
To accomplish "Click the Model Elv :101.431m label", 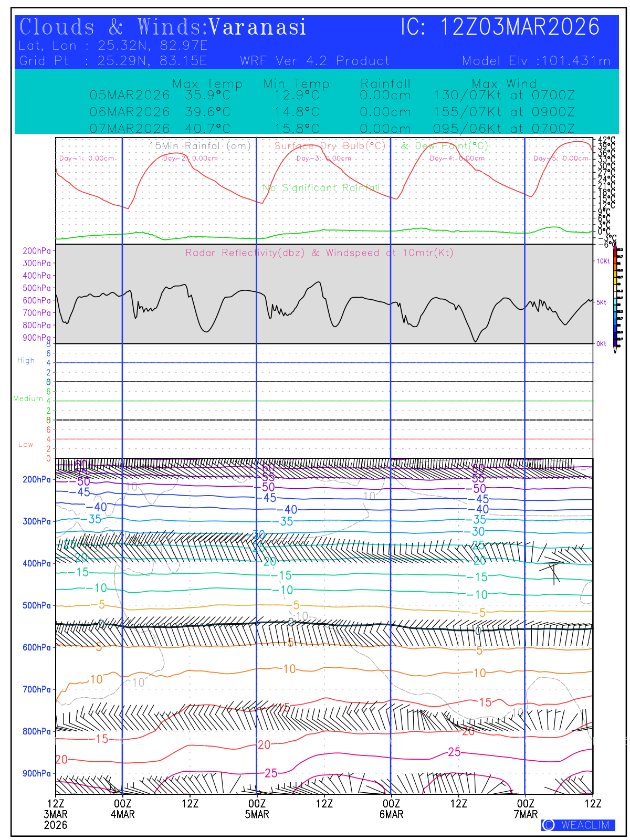I will [x=536, y=61].
